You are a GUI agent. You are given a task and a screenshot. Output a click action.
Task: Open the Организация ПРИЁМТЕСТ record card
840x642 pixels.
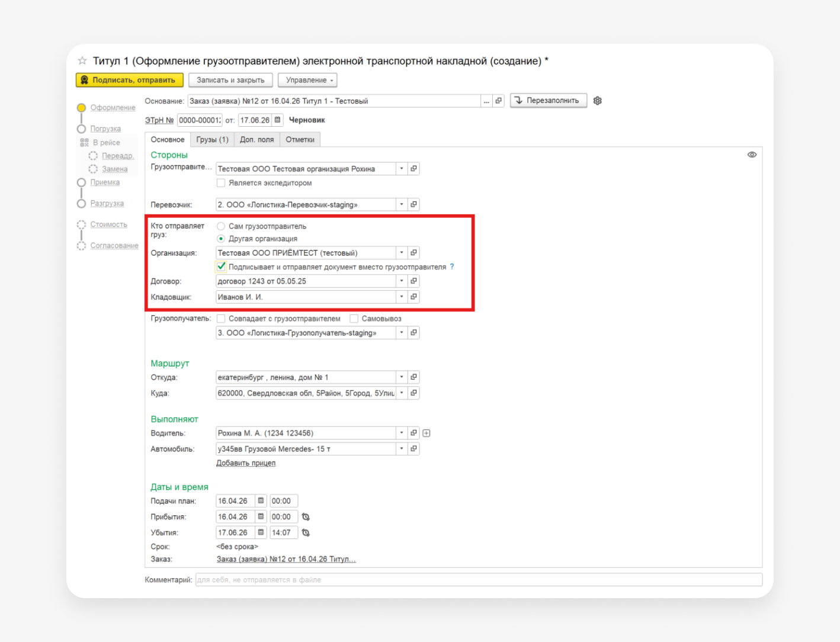414,253
